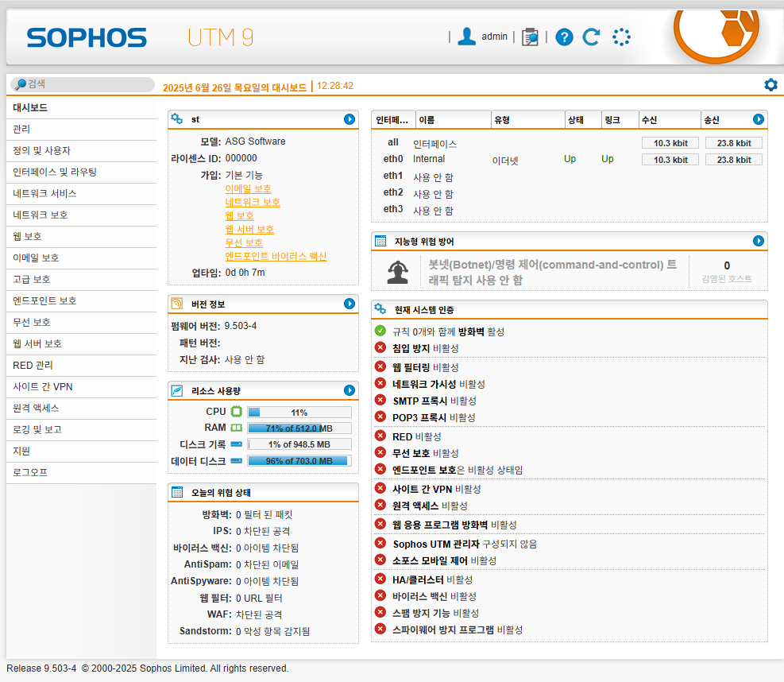Open the 원격 액세스 menu
784x682 pixels.
pyautogui.click(x=82, y=409)
